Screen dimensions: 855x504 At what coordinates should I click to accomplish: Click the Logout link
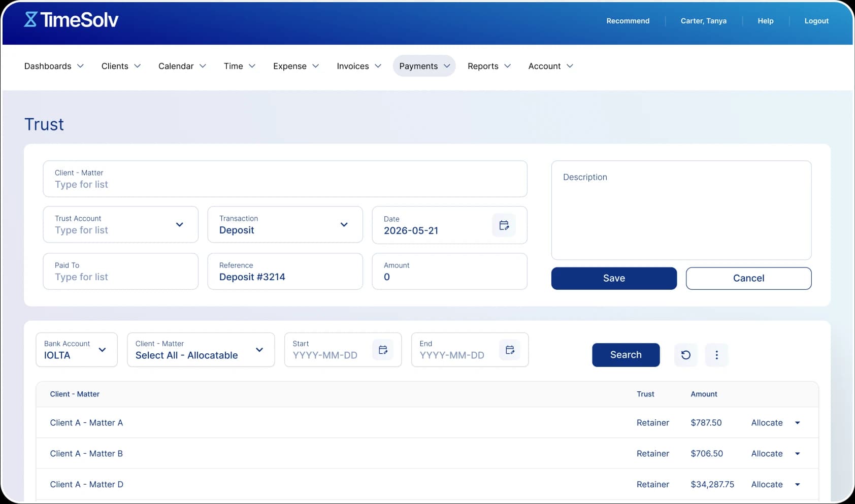(816, 21)
